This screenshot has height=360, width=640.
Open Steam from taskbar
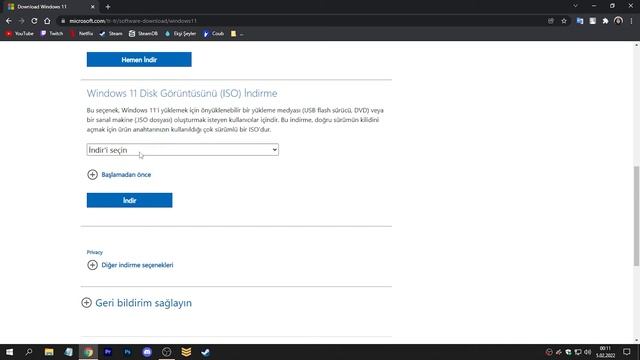(205, 352)
